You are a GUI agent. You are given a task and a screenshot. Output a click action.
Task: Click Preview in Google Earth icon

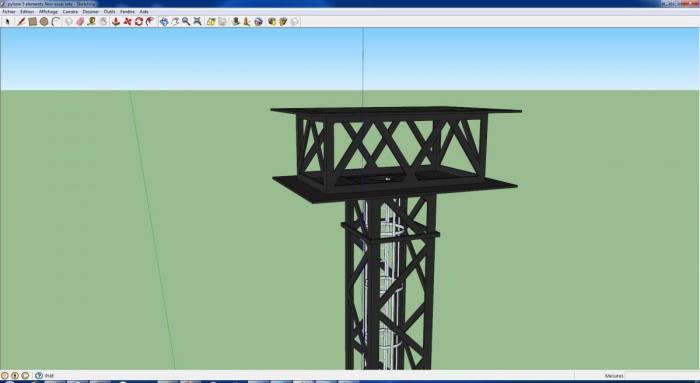click(258, 21)
